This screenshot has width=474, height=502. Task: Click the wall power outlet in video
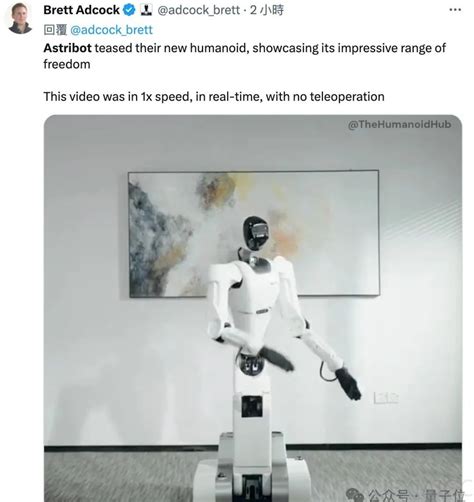tap(386, 398)
